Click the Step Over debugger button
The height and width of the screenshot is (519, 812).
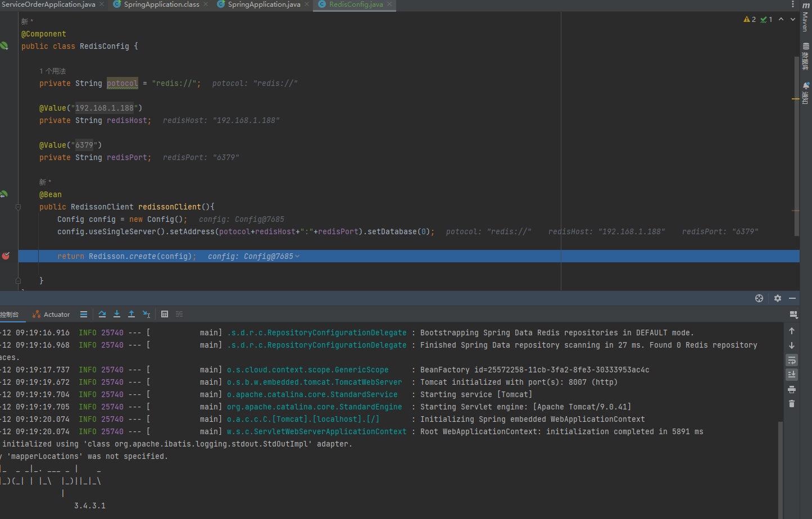click(102, 315)
